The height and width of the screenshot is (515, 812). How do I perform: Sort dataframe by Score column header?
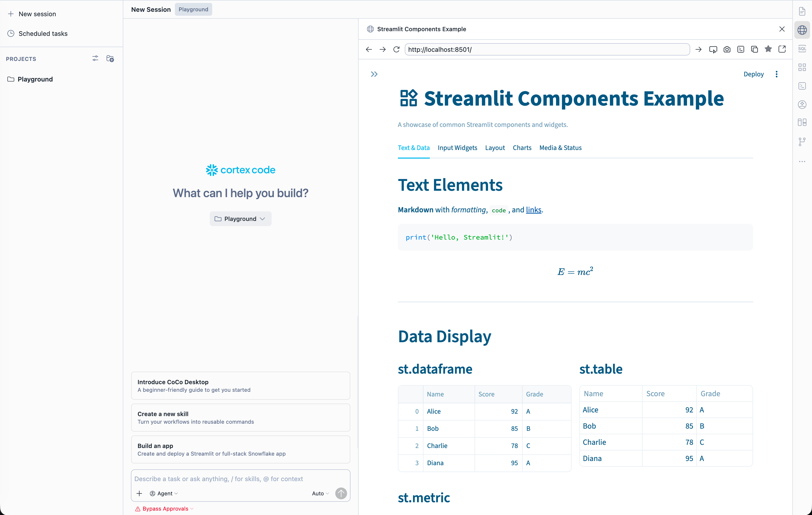pos(498,394)
